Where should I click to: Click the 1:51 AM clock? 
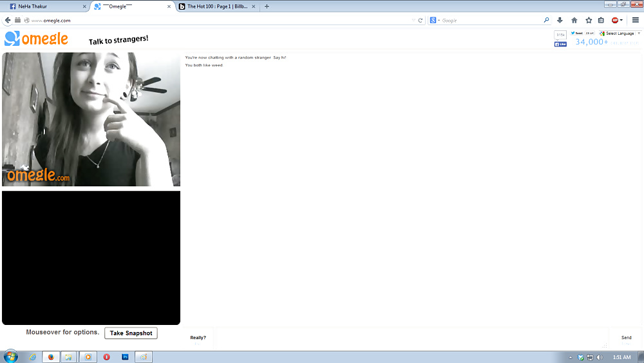click(x=621, y=357)
